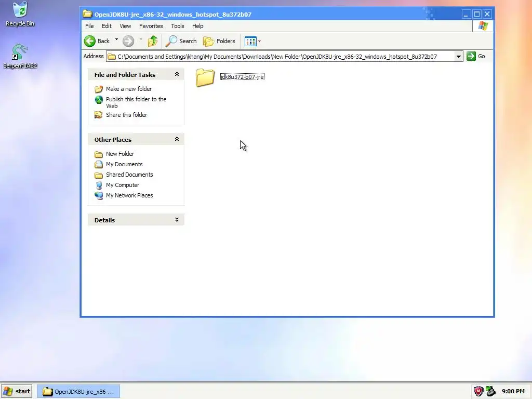
Task: Go to New Folder in Other Places
Action: pyautogui.click(x=120, y=154)
